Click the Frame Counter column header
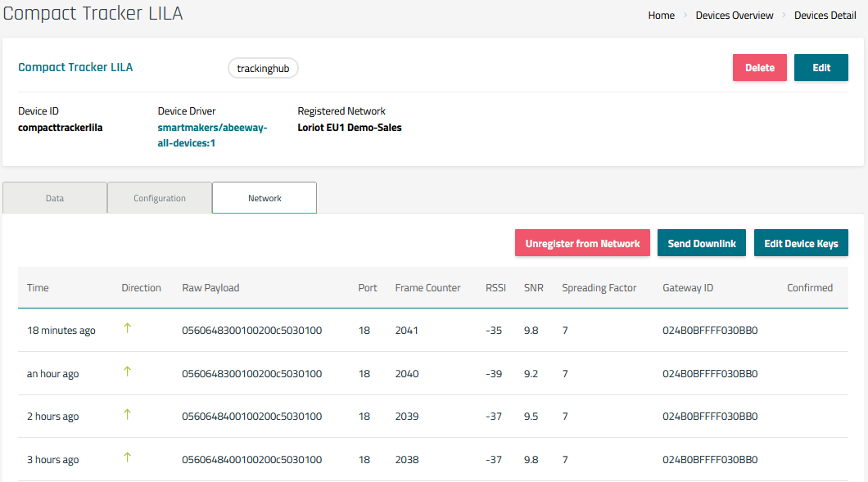Image resolution: width=868 pixels, height=482 pixels. (427, 288)
